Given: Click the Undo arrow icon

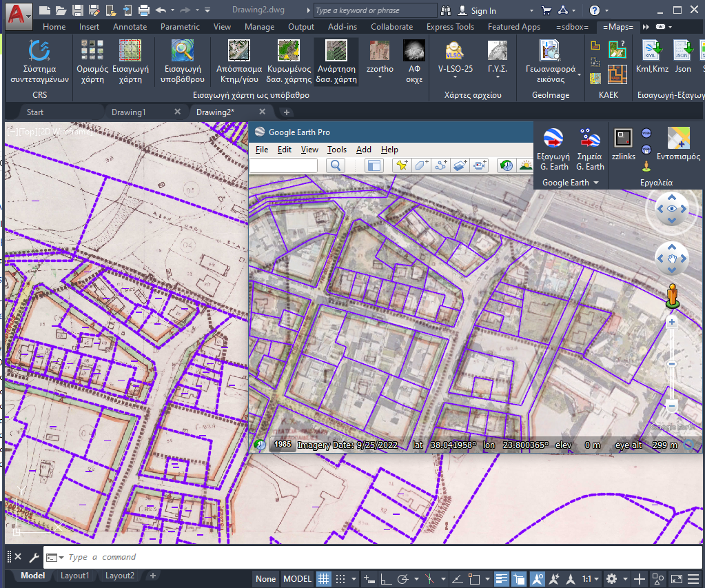Looking at the screenshot, I should click(161, 10).
